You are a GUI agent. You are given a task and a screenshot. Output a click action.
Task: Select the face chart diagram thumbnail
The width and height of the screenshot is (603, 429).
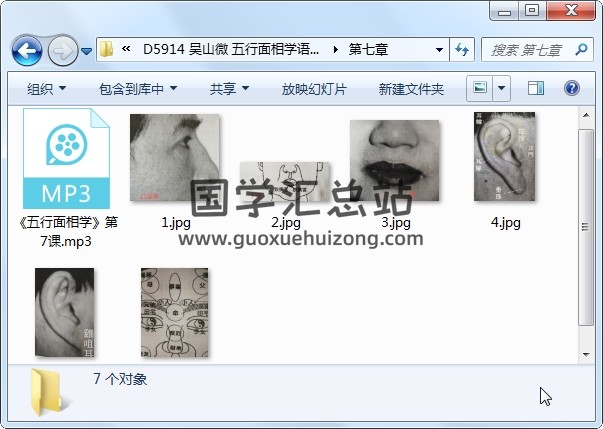175,312
